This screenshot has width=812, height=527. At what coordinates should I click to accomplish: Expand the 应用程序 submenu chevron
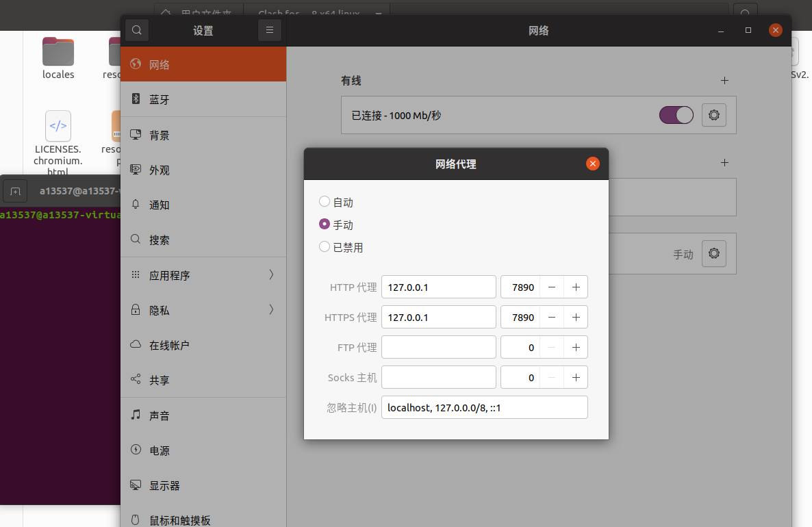click(x=271, y=274)
